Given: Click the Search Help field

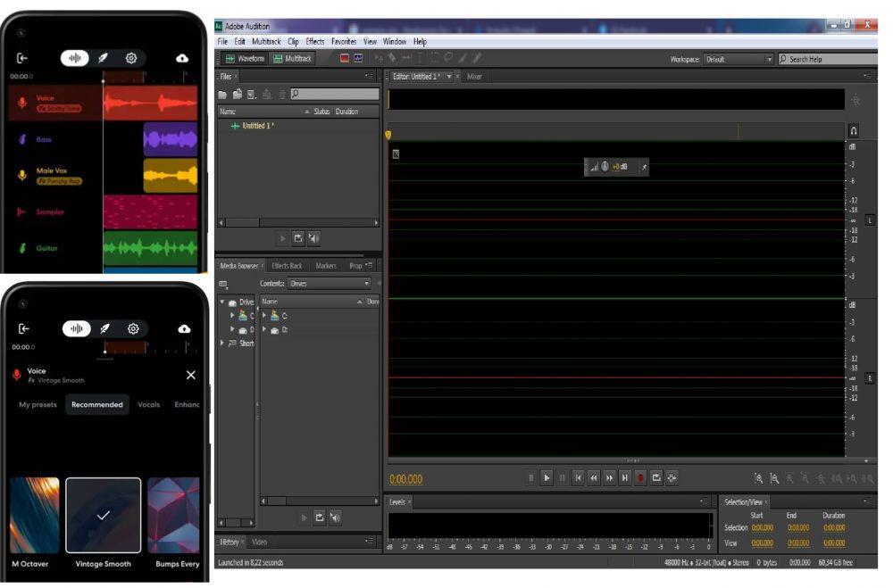Looking at the screenshot, I should click(828, 59).
